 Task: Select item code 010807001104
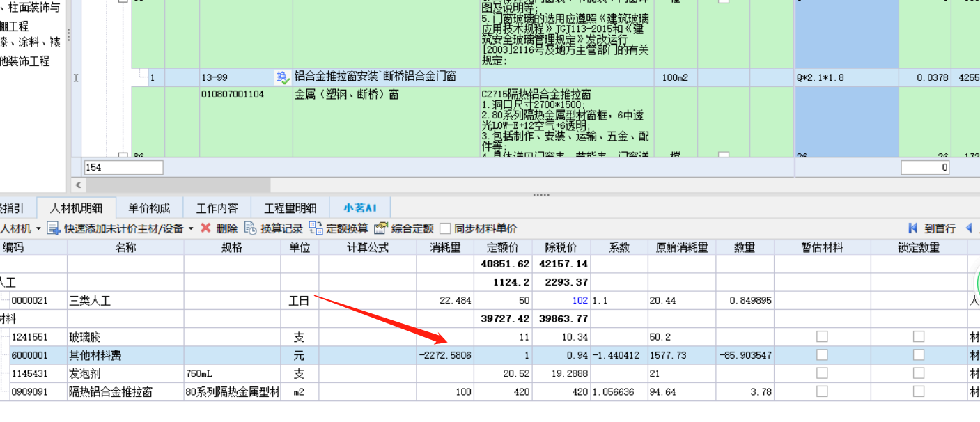pyautogui.click(x=233, y=94)
